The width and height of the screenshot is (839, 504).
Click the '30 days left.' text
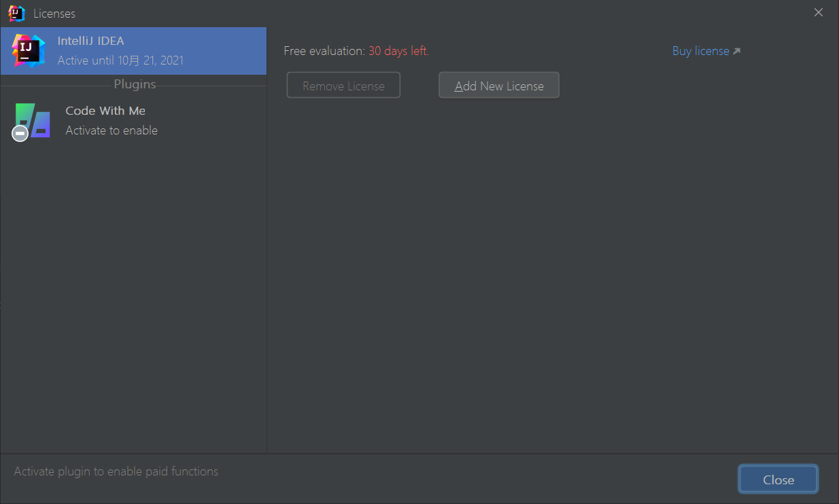(398, 51)
